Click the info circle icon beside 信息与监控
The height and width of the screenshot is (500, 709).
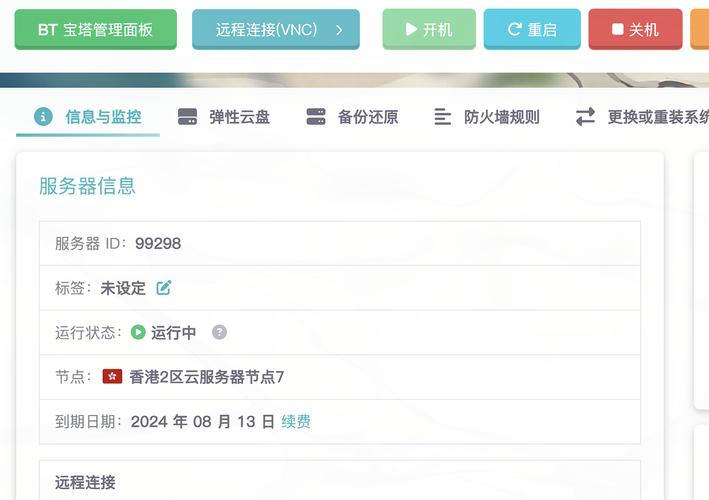(43, 117)
